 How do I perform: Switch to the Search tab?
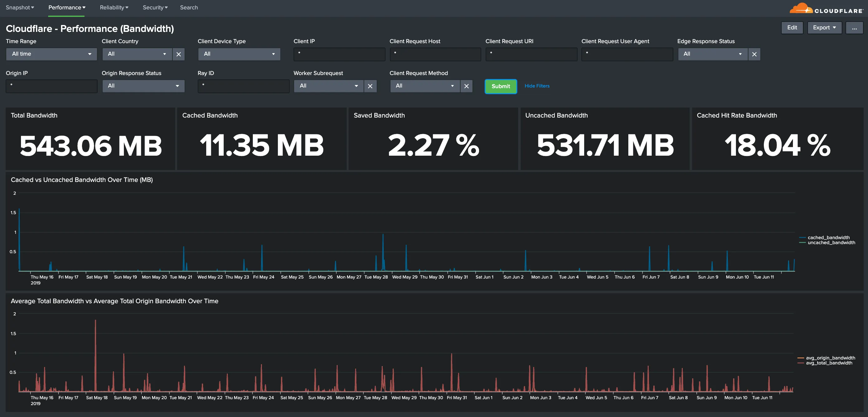click(x=189, y=8)
